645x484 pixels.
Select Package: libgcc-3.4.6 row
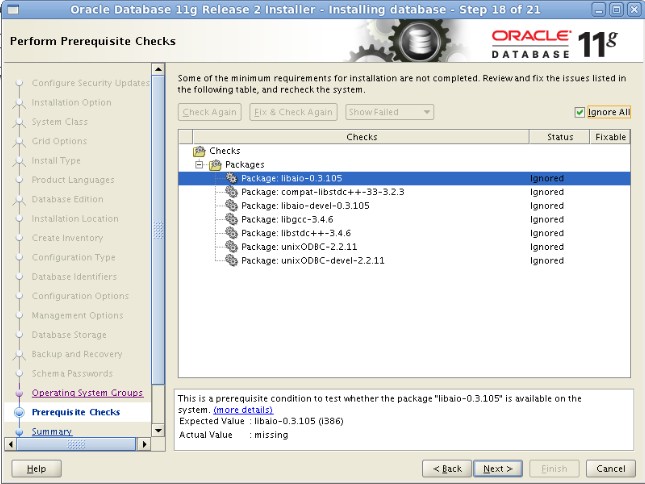(404, 219)
